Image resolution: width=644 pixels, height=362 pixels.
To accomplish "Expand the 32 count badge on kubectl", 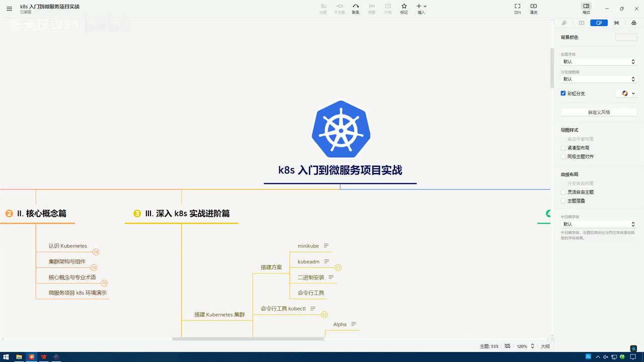I will pyautogui.click(x=324, y=314).
